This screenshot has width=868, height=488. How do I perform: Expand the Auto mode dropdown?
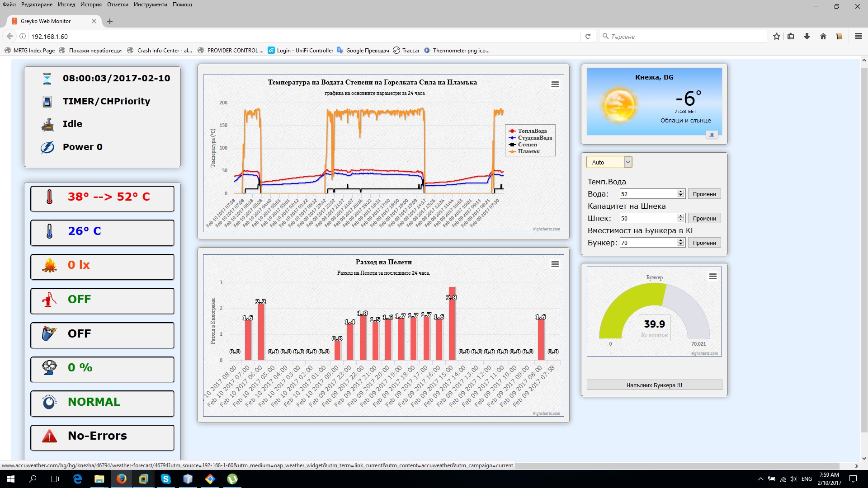[627, 162]
